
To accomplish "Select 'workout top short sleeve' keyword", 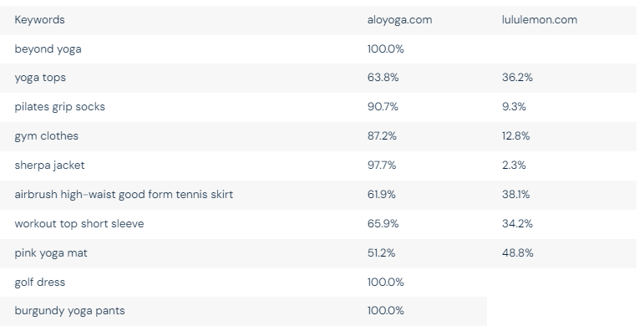I will click(79, 224).
